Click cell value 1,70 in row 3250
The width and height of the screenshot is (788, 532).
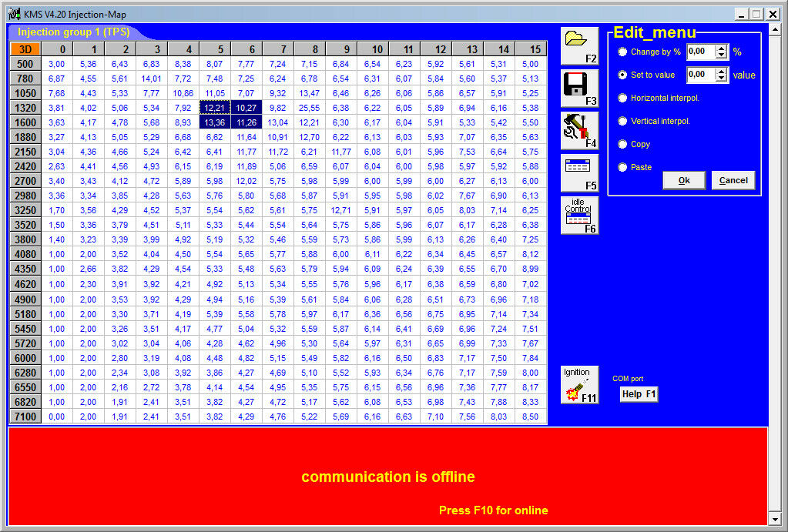tap(57, 210)
